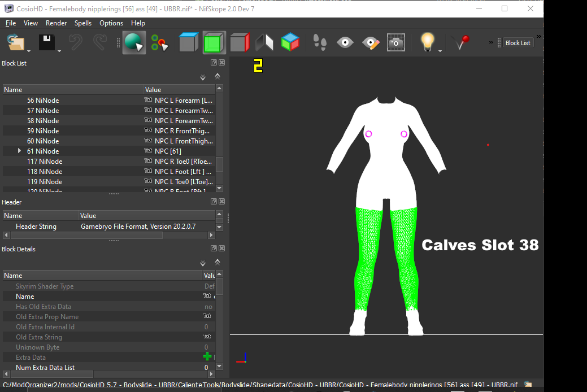Open the Spells menu
The width and height of the screenshot is (587, 392).
click(82, 23)
